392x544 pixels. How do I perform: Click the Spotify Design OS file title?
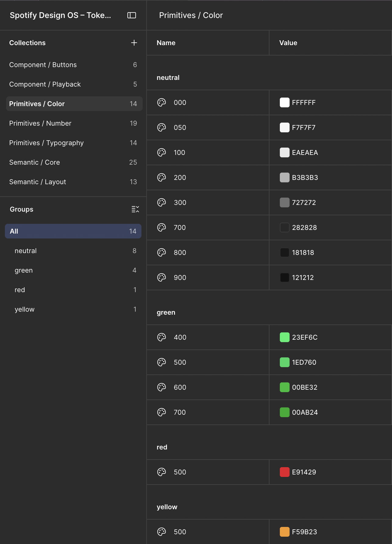60,15
